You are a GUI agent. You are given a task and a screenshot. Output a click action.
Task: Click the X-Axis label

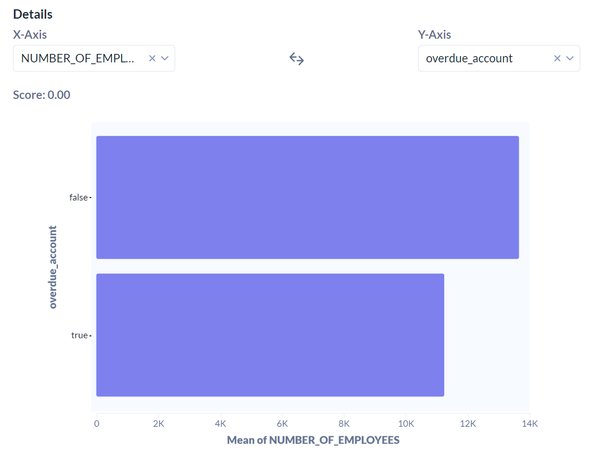click(x=30, y=35)
